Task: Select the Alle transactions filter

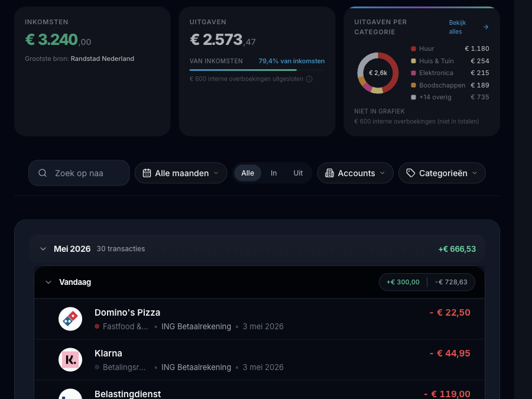Action: (x=248, y=173)
